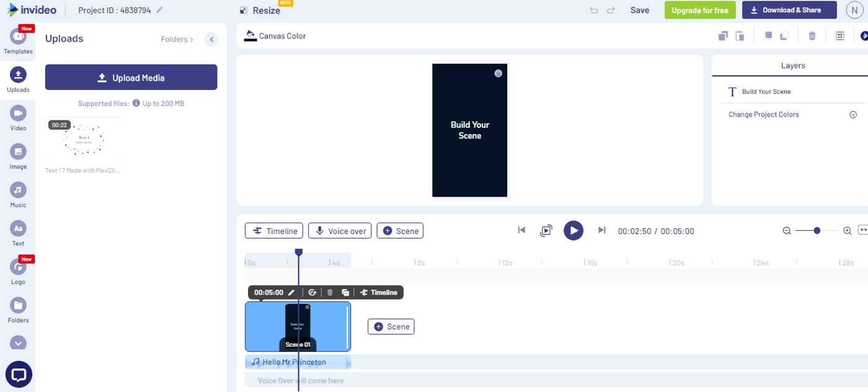Open the Folders link in Uploads
Viewport: 868px width, 392px height.
tap(177, 39)
